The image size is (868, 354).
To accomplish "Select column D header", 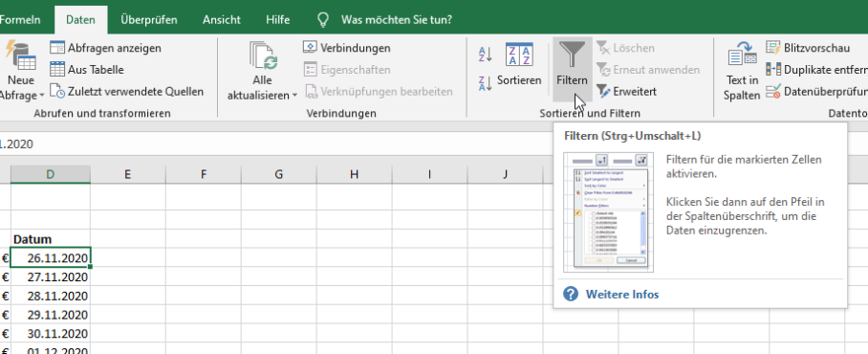I will click(51, 174).
